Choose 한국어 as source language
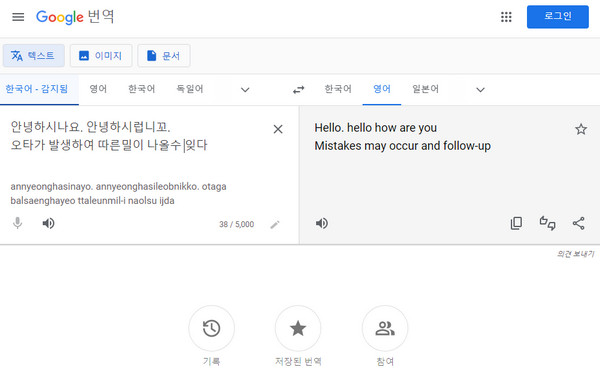 (142, 89)
